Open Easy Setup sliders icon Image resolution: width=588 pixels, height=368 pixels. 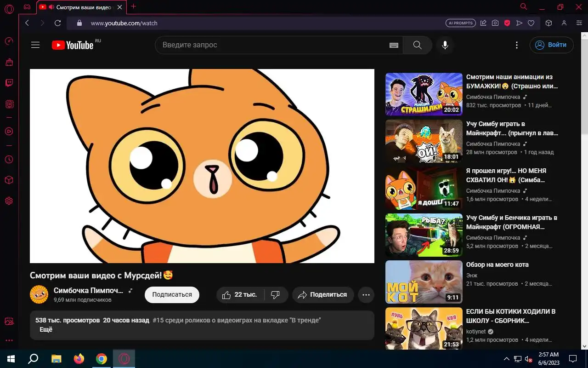(x=579, y=23)
